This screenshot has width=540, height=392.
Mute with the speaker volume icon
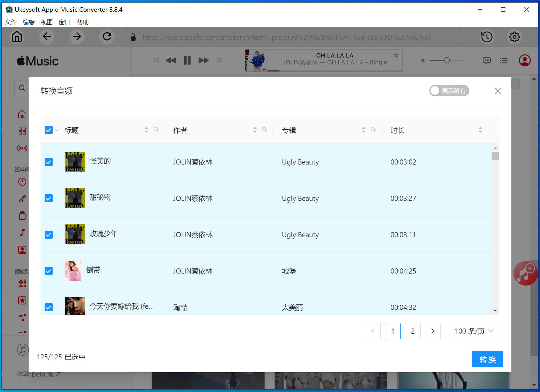423,60
